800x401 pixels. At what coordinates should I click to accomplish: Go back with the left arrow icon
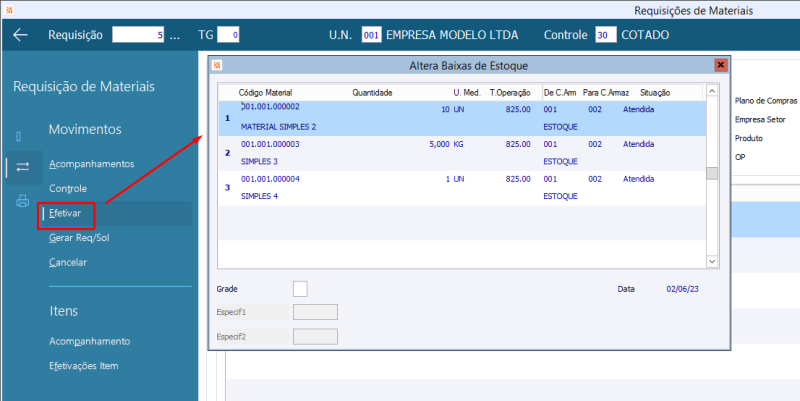click(20, 35)
